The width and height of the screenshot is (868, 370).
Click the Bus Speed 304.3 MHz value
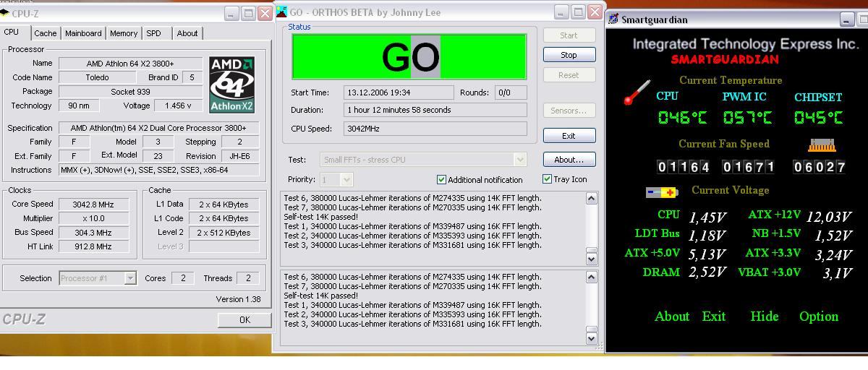tap(93, 233)
